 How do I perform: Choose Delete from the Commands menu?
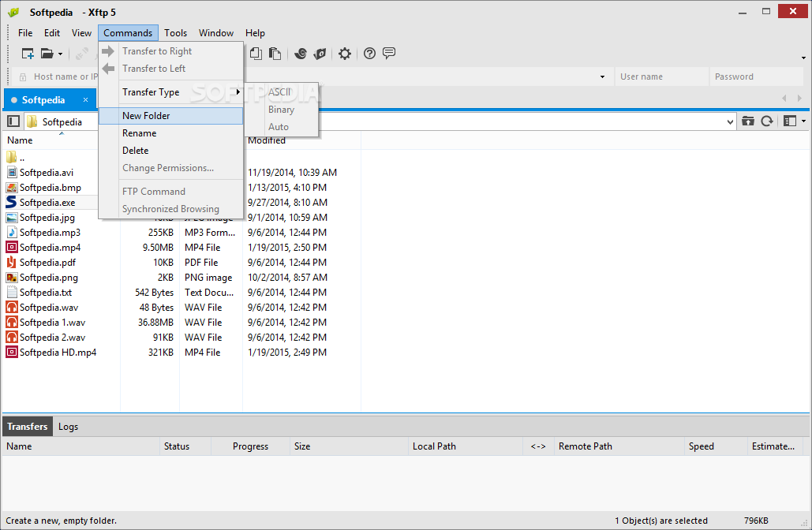[170, 151]
